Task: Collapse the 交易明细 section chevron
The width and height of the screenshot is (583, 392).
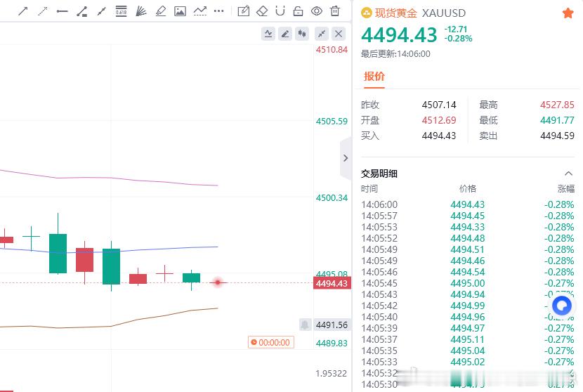Action: (x=568, y=174)
